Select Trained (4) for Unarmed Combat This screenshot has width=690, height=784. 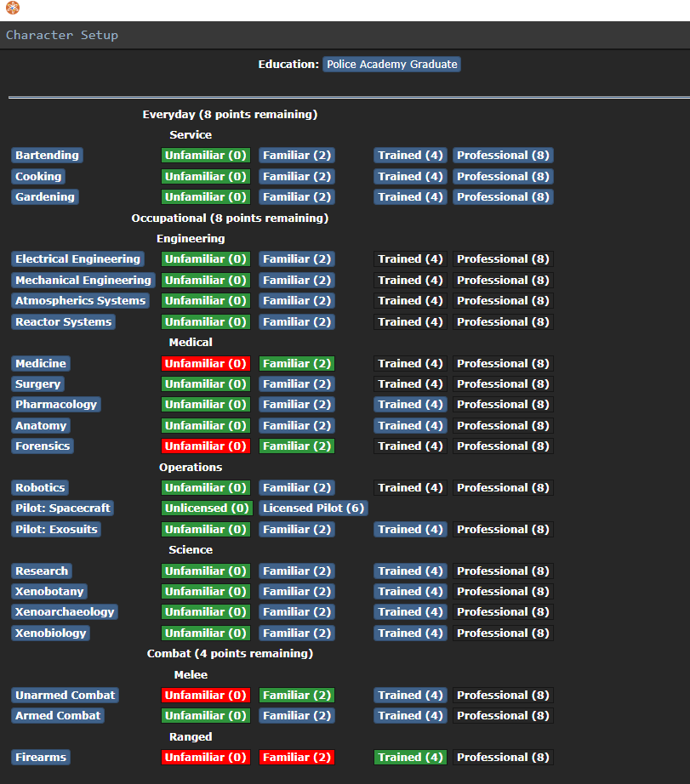[410, 696]
